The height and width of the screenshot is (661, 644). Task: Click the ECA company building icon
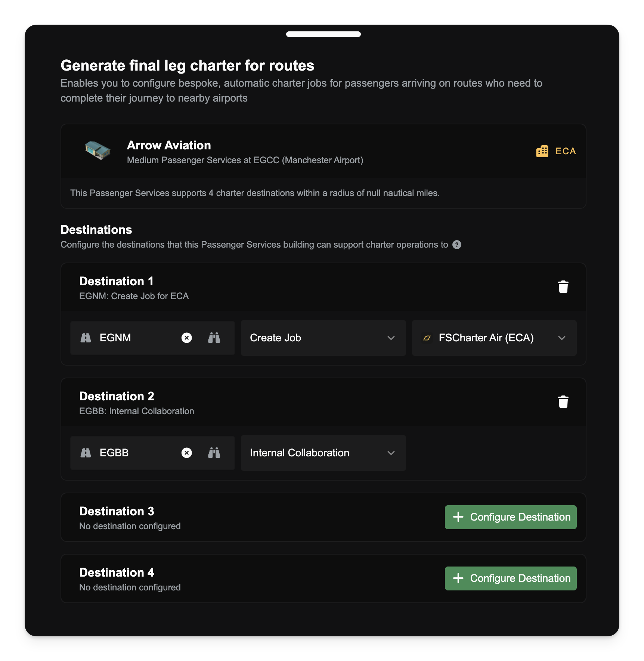[542, 151]
